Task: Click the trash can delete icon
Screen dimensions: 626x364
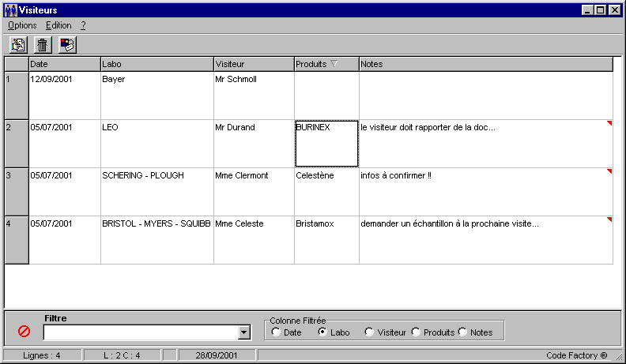Action: click(x=43, y=45)
